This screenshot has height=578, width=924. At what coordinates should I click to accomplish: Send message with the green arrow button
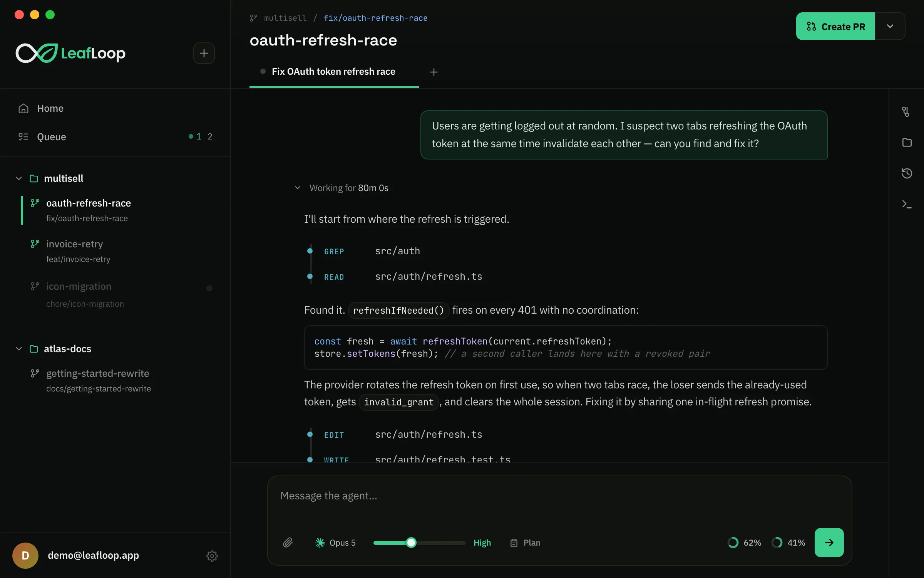coord(829,543)
